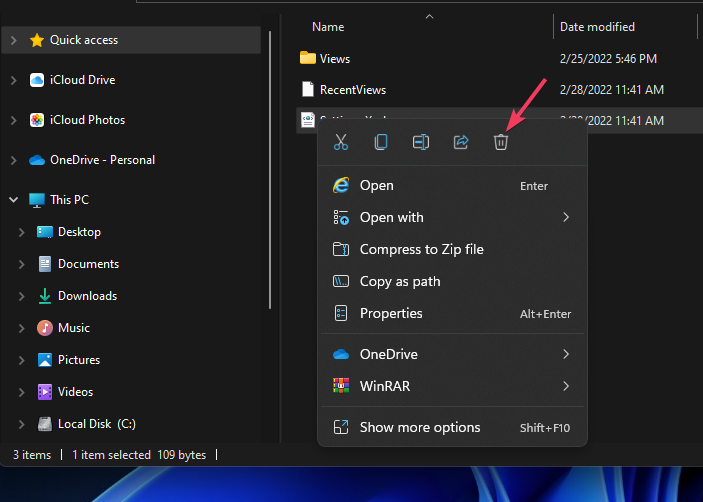Click the Downloads arrow icon
Image resolution: width=703 pixels, height=502 pixels.
point(45,296)
